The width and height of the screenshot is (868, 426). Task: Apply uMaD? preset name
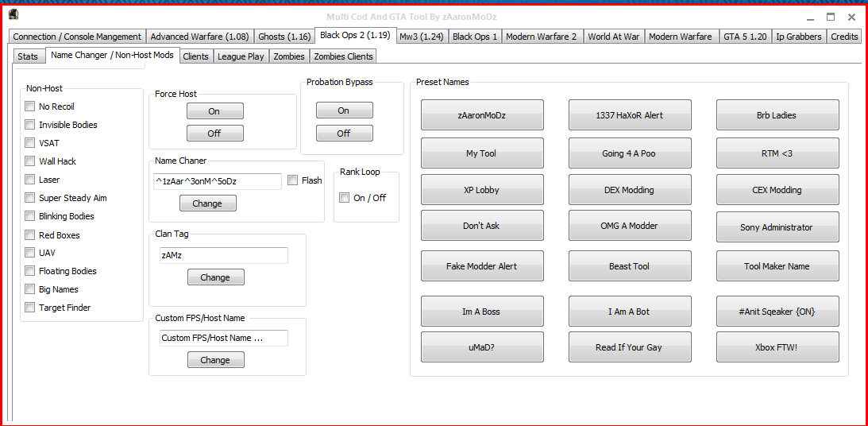tap(482, 347)
